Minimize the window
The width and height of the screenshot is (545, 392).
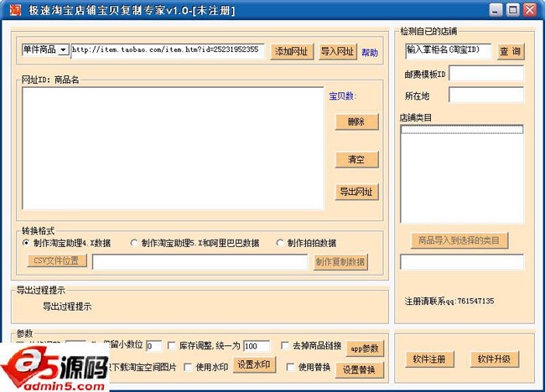click(x=496, y=10)
